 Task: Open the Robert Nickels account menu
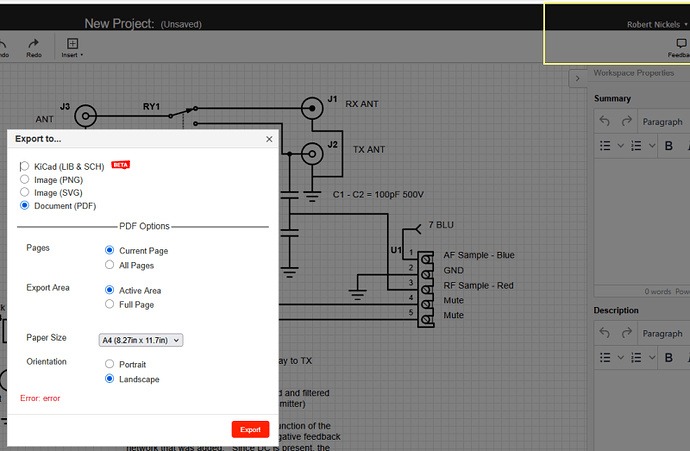pyautogui.click(x=657, y=25)
